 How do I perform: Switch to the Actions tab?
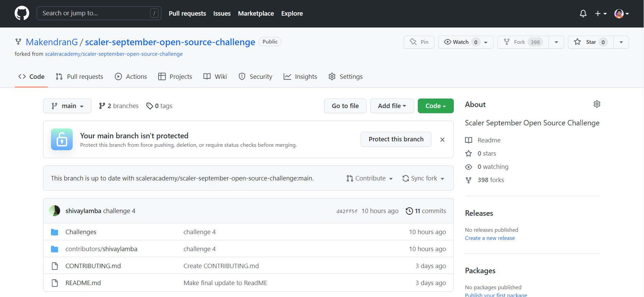131,76
